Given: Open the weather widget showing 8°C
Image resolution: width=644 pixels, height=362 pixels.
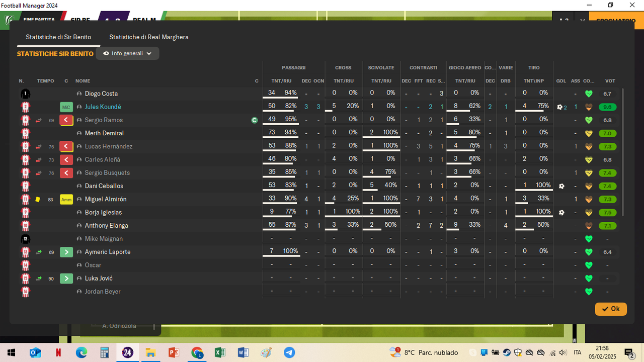Looking at the screenshot, I should click(424, 352).
